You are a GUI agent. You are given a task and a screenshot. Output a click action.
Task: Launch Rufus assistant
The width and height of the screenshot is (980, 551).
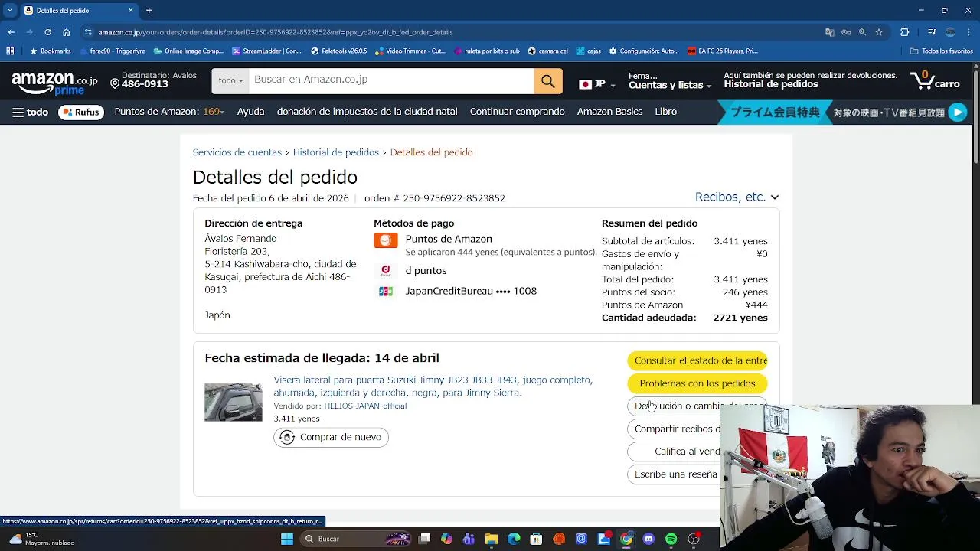coord(80,112)
